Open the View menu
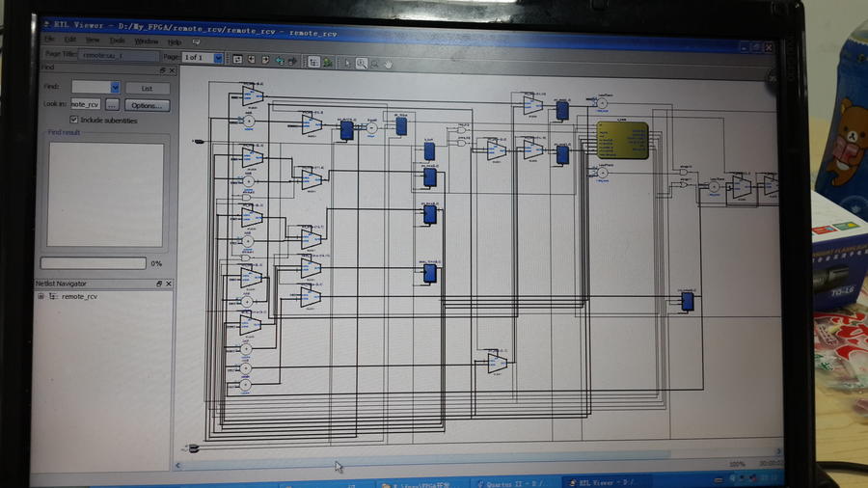868x488 pixels. click(x=93, y=41)
